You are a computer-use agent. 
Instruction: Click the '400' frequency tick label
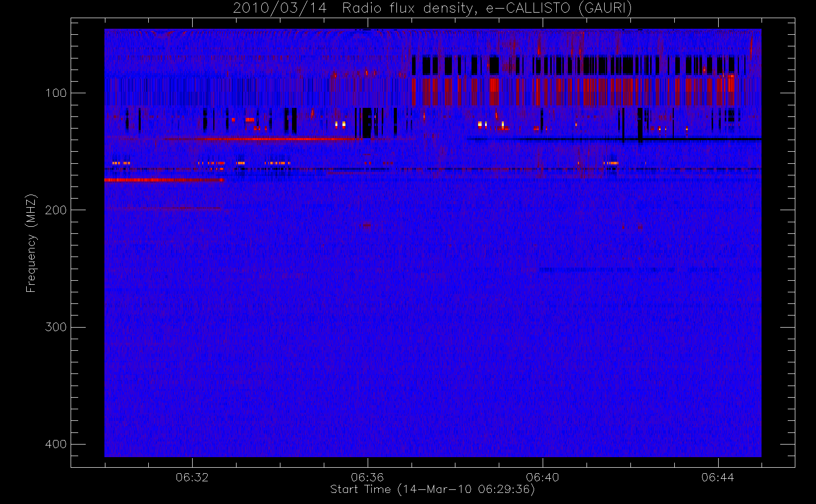pos(55,444)
